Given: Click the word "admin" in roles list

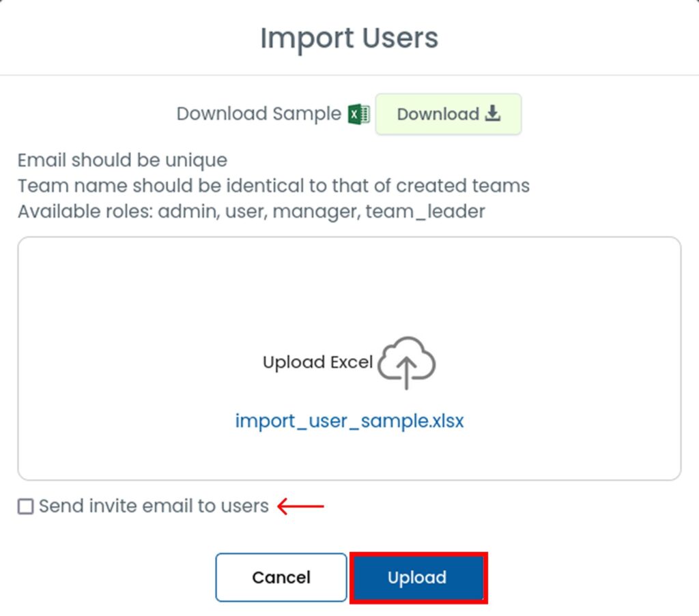Looking at the screenshot, I should pyautogui.click(x=186, y=211).
